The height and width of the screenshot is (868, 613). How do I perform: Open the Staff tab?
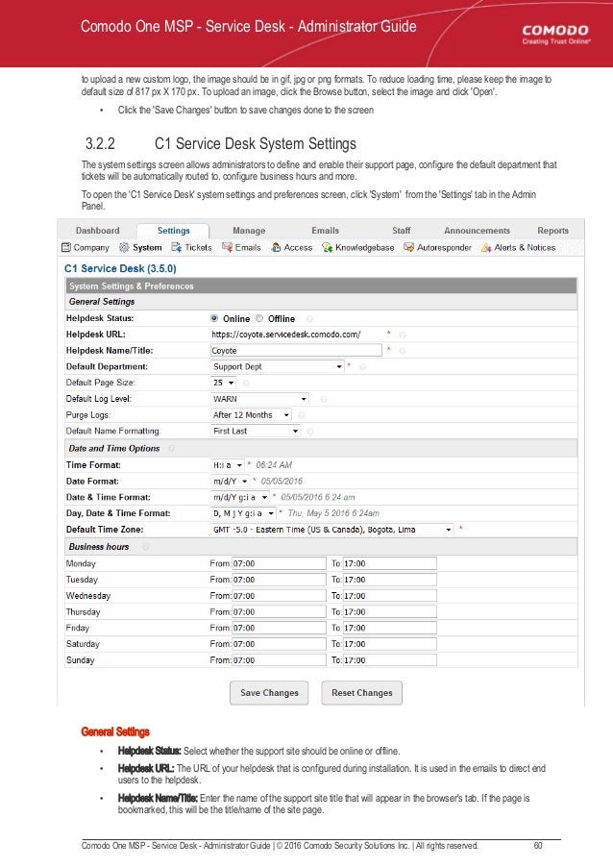pyautogui.click(x=401, y=231)
